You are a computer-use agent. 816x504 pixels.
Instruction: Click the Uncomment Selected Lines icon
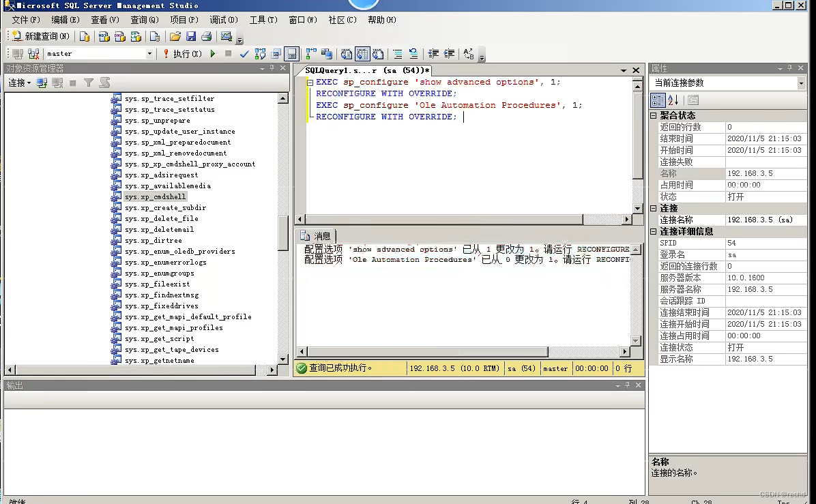[x=413, y=54]
